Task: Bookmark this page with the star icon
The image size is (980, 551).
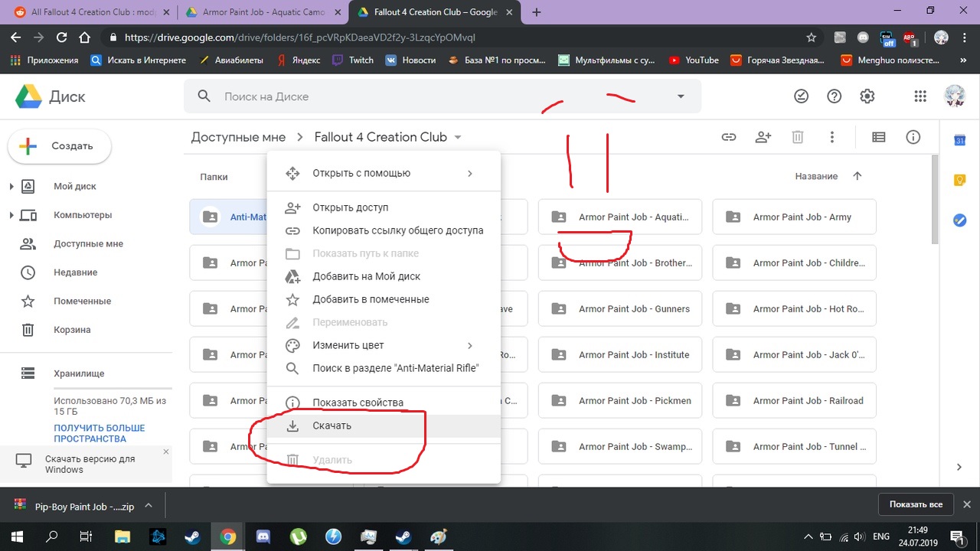Action: point(812,37)
